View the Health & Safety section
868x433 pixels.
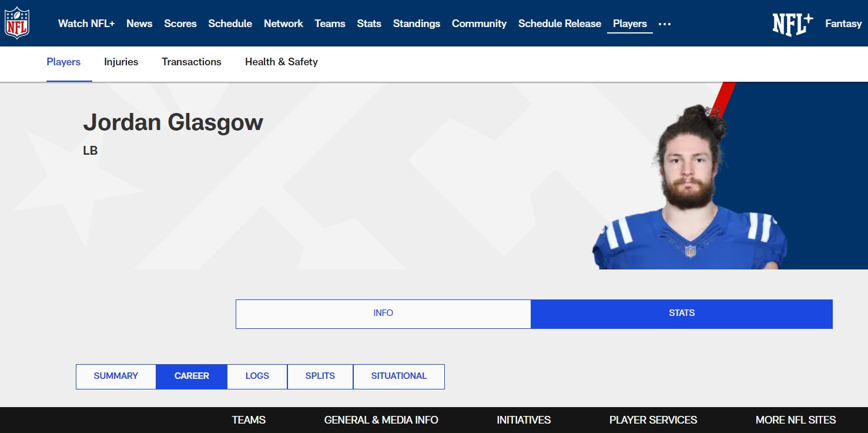[281, 62]
